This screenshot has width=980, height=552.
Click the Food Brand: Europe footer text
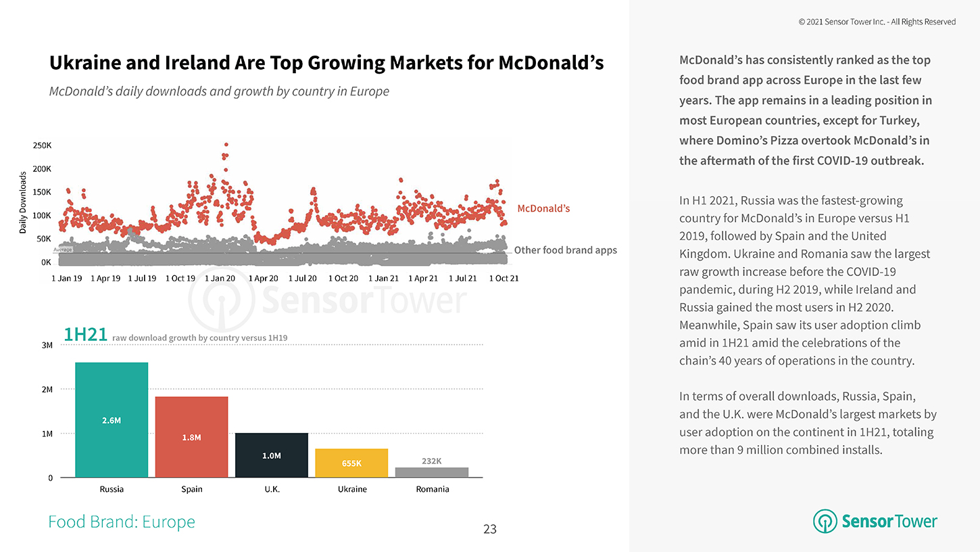(122, 522)
